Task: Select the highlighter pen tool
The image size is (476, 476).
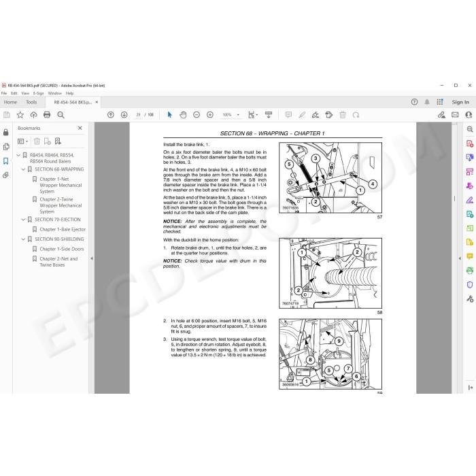Action: tap(302, 115)
